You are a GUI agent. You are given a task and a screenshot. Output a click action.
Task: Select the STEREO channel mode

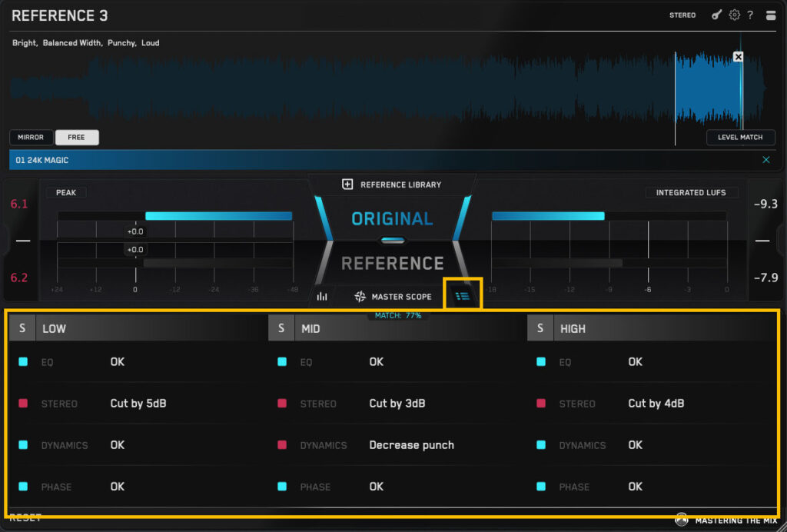tap(682, 15)
